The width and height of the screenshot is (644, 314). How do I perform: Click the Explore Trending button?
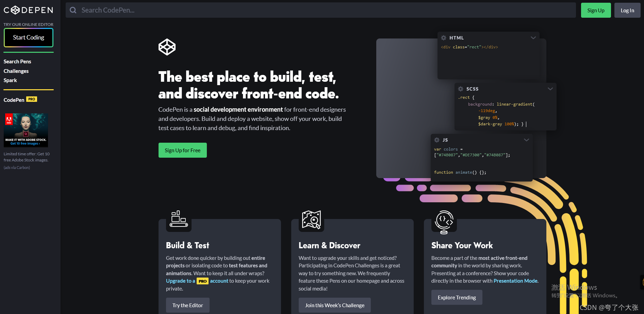point(457,297)
